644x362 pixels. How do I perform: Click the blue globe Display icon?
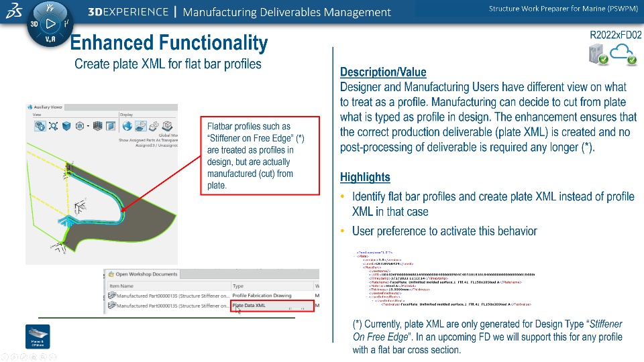click(x=127, y=126)
